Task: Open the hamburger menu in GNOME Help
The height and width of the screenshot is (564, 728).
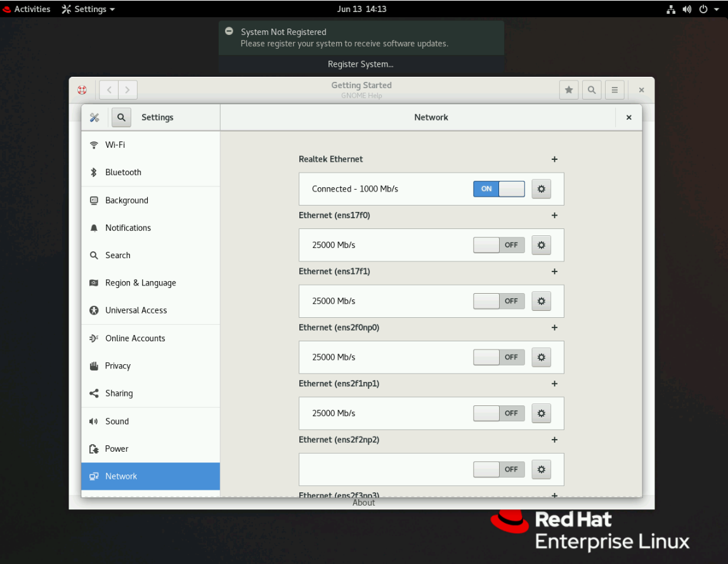Action: coord(614,89)
